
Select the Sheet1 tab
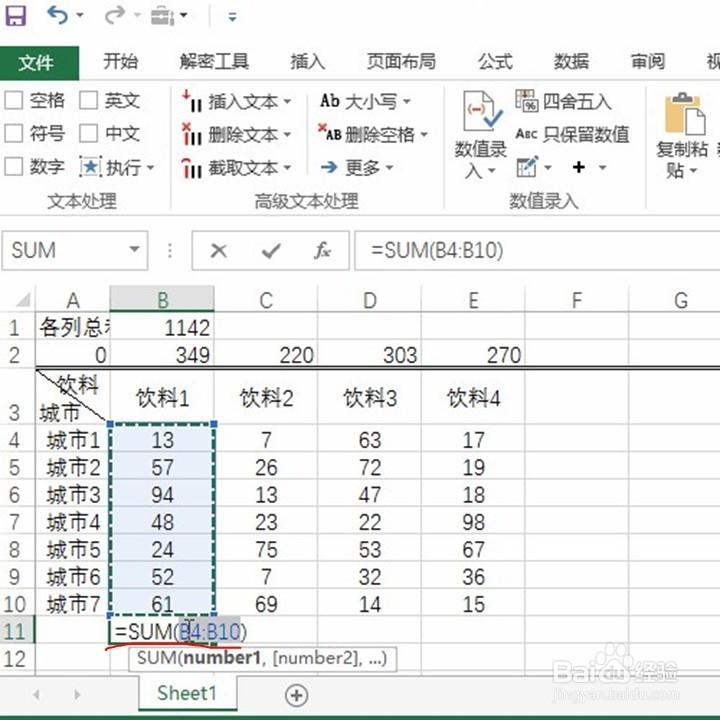coord(187,693)
